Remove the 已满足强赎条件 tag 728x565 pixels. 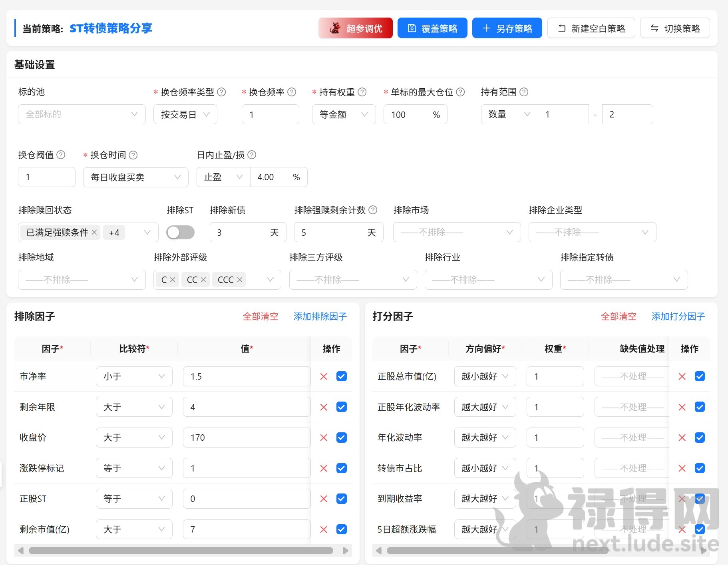(94, 232)
